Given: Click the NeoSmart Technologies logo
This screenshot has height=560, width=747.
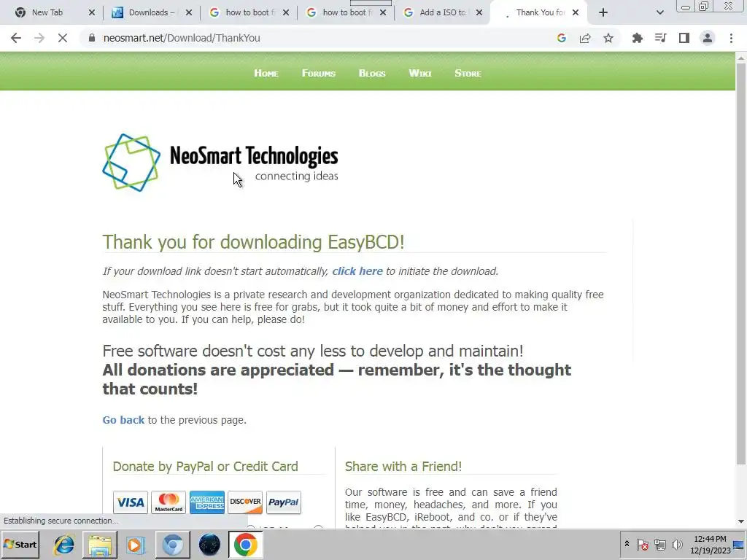Looking at the screenshot, I should 220,163.
